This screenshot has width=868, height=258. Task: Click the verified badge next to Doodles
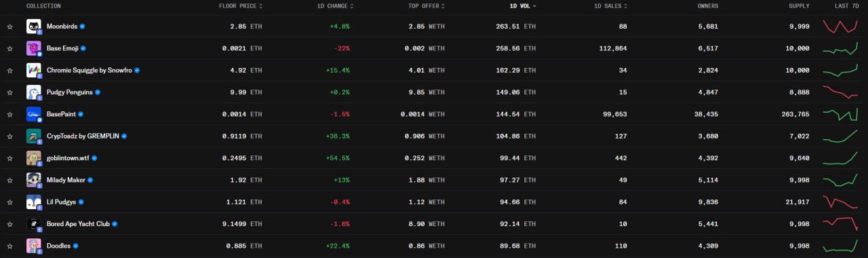pos(75,246)
